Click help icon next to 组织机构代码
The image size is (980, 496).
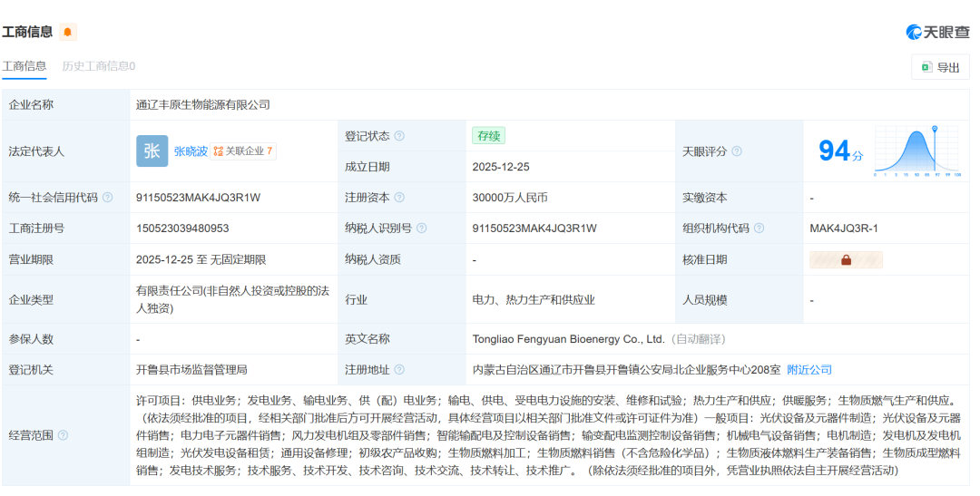[759, 228]
